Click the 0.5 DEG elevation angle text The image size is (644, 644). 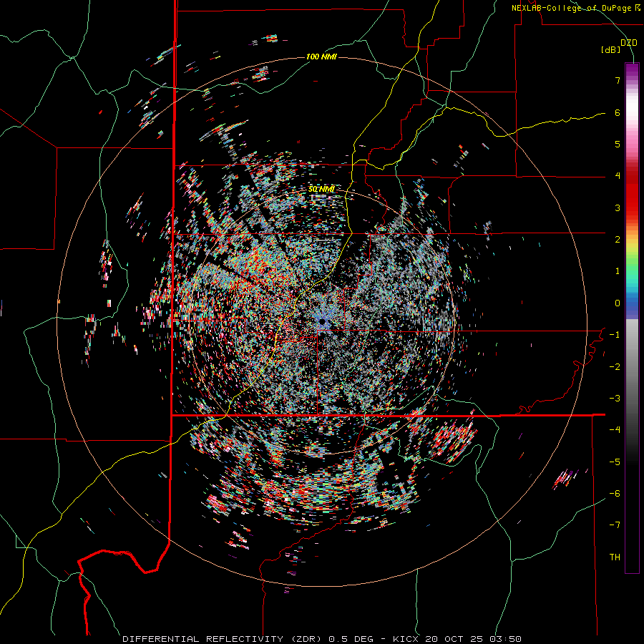351,639
